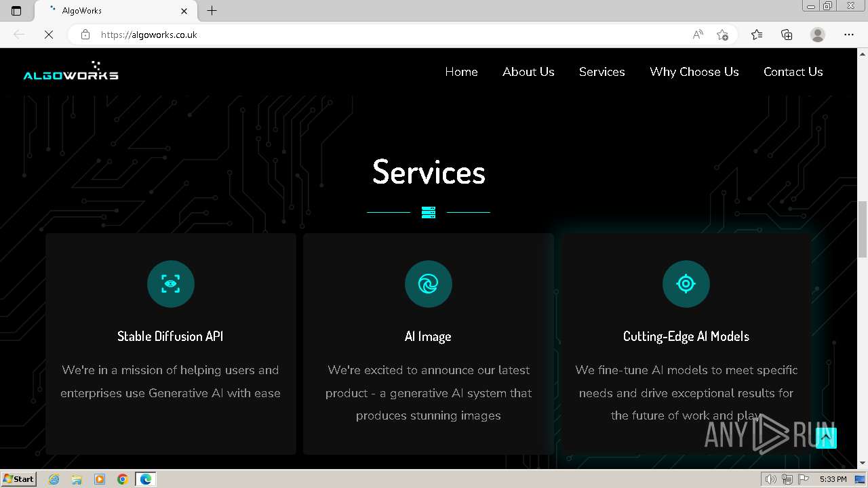Open Contact Us in navigation
The width and height of the screenshot is (868, 488).
click(x=793, y=72)
